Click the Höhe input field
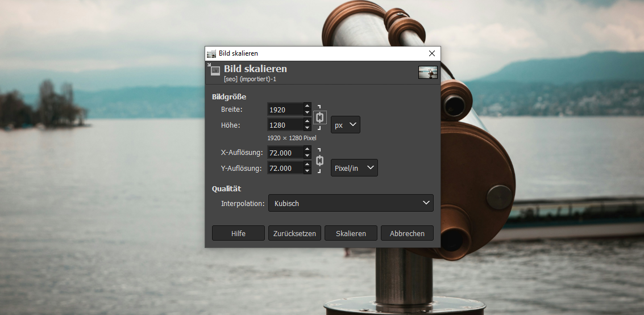644x315 pixels. (285, 125)
